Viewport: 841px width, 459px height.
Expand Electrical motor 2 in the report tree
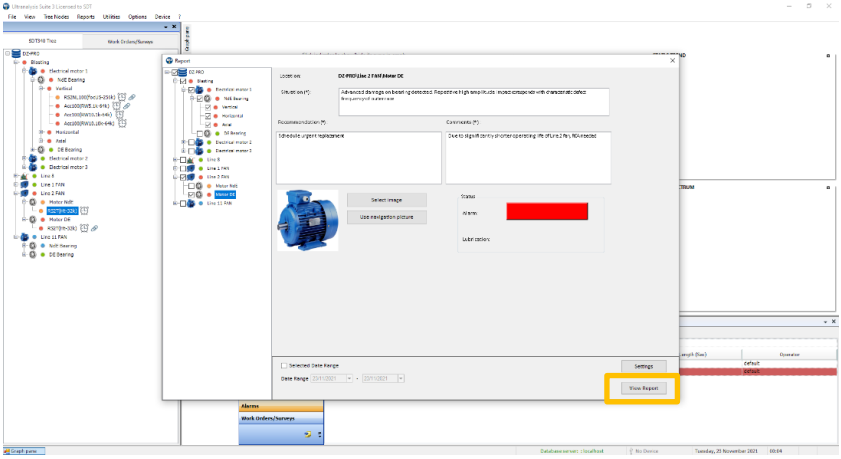(182, 142)
